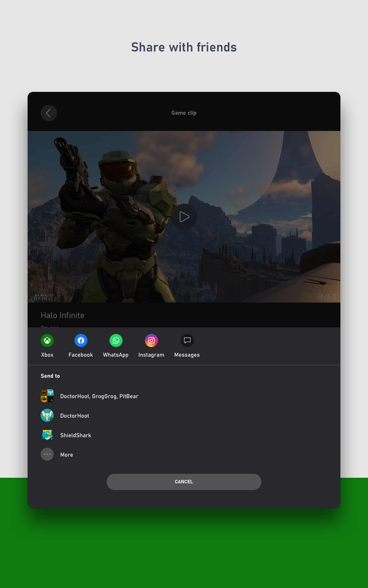
Task: Click the Share with friends heading
Action: point(184,47)
